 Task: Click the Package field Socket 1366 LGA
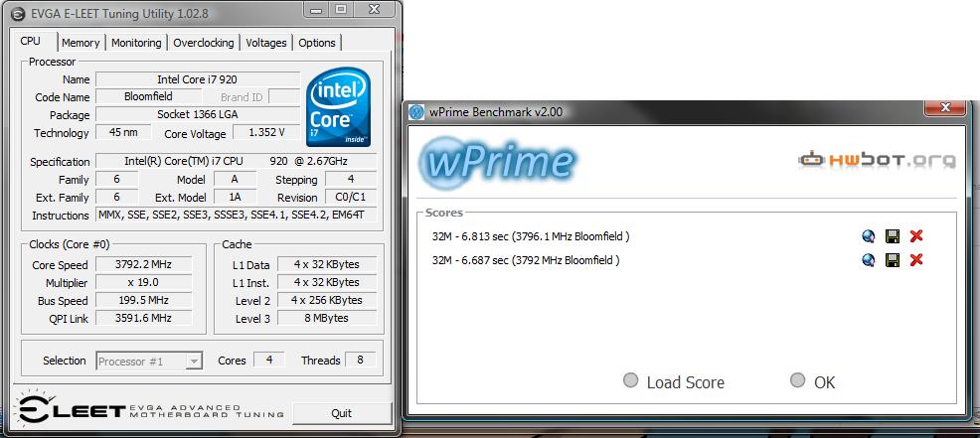tap(198, 115)
